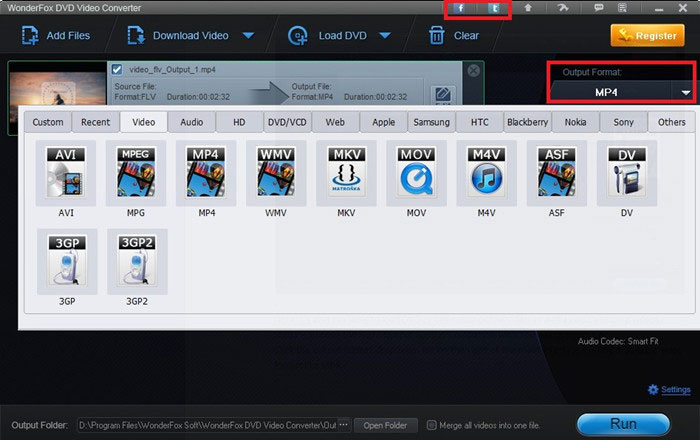Click the Register button
This screenshot has width=700, height=440.
647,36
